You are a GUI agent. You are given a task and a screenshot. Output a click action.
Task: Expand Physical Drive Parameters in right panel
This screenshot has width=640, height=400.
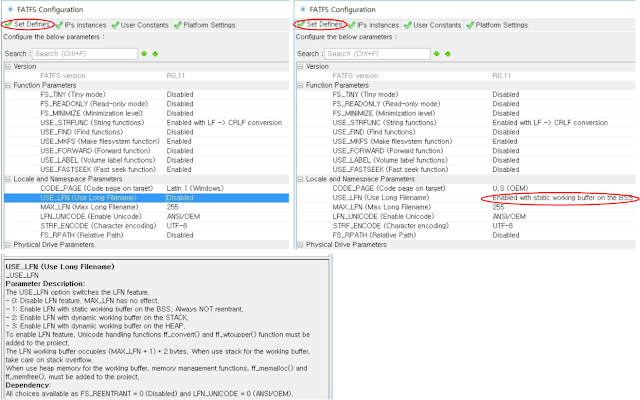click(x=300, y=245)
